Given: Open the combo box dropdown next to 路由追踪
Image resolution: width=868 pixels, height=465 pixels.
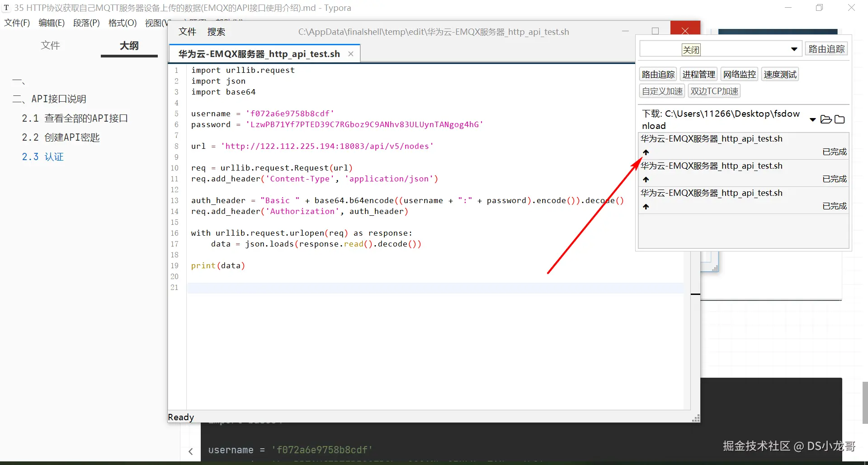Looking at the screenshot, I should click(794, 49).
